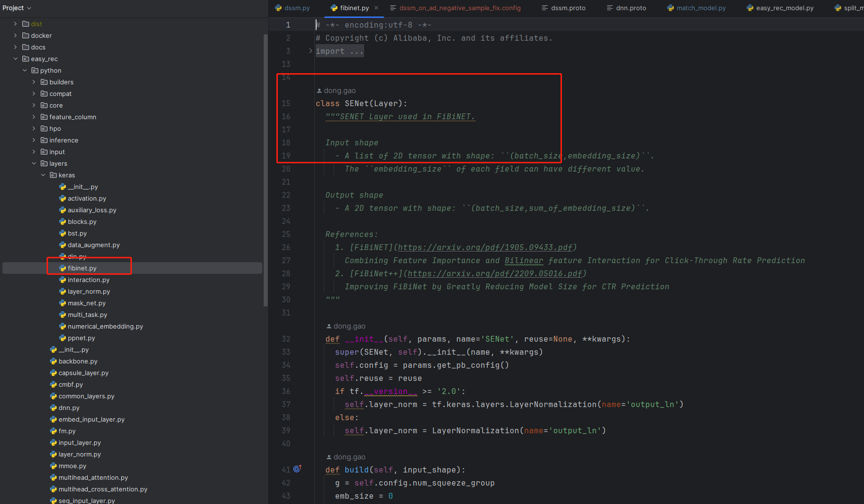Image resolution: width=864 pixels, height=504 pixels.
Task: Close the fibinet.py tab
Action: pos(376,8)
